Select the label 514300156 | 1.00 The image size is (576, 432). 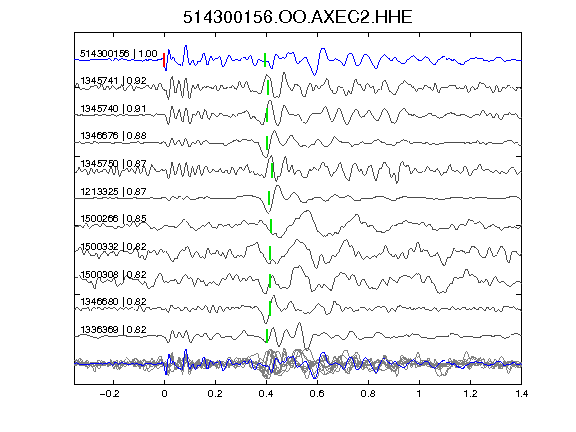119,54
